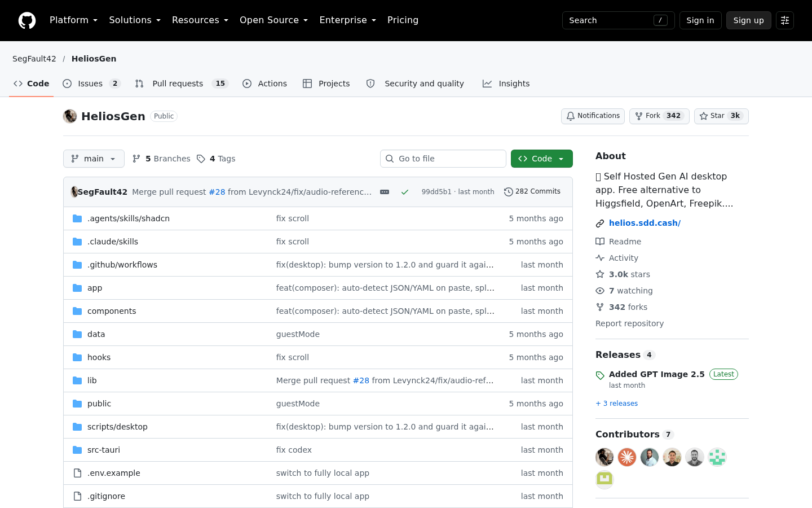Open the components folder
This screenshot has height=508, width=812.
(112, 311)
